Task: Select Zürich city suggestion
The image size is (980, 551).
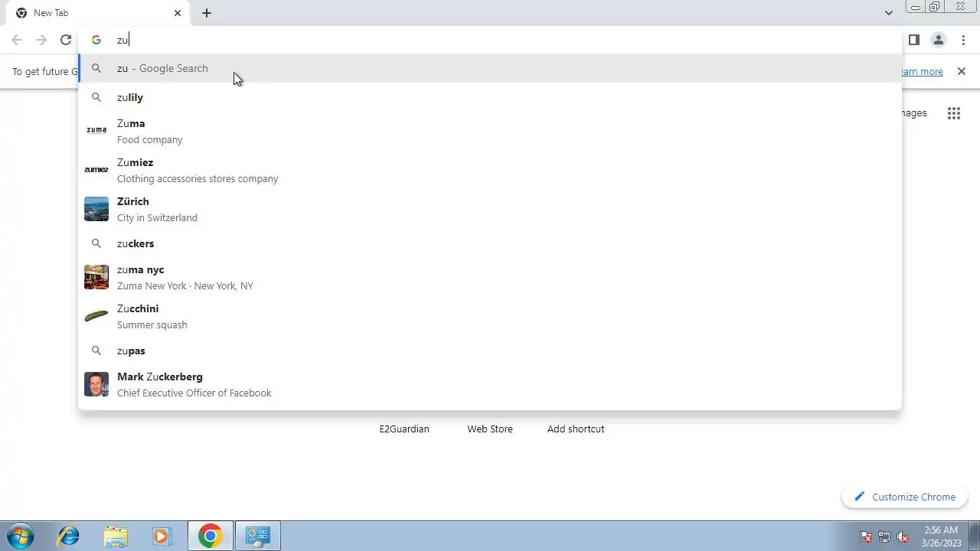Action: click(490, 209)
